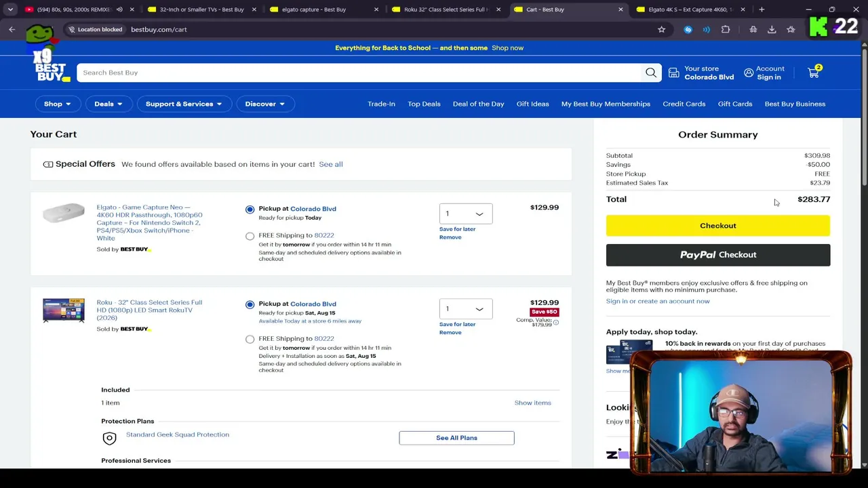The image size is (868, 488).
Task: Switch to the Elgato 4K S tab
Action: pos(690,9)
